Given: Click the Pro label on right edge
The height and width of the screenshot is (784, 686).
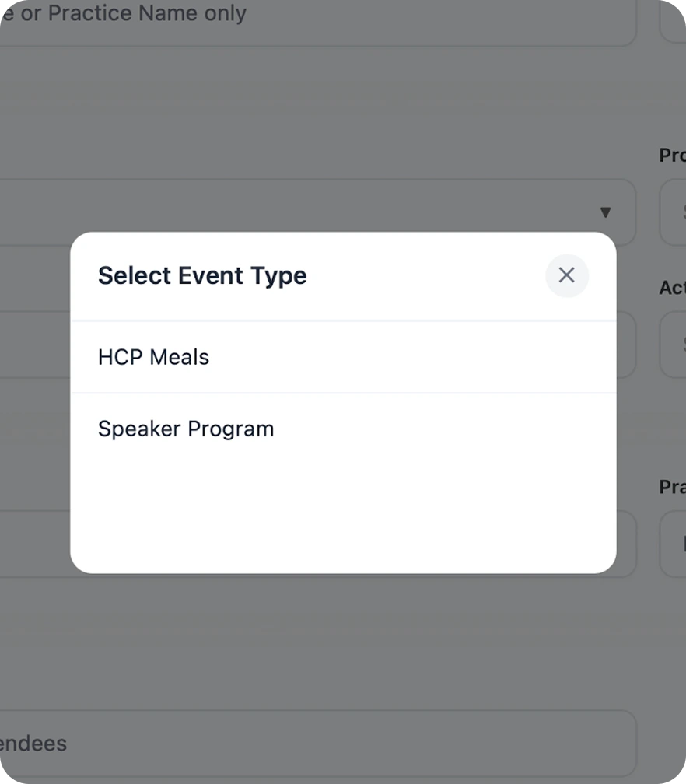Looking at the screenshot, I should pyautogui.click(x=673, y=155).
